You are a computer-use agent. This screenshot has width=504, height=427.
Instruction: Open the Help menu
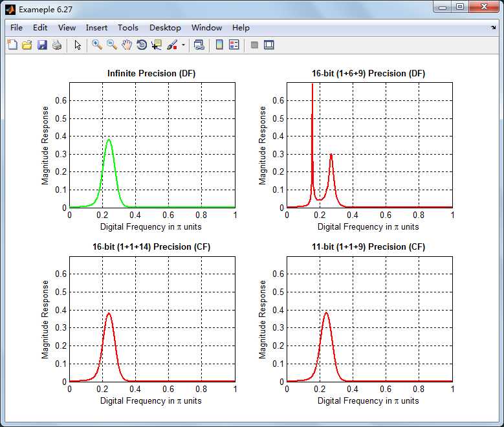[x=241, y=28]
